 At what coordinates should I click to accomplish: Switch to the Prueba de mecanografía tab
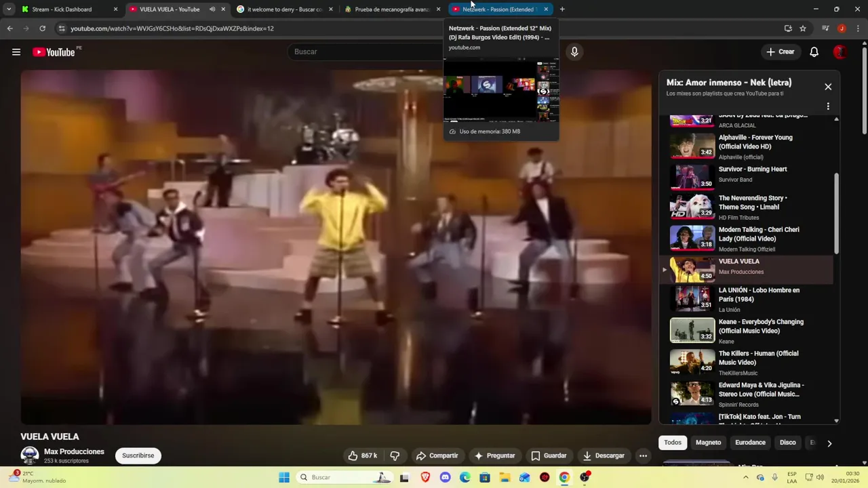click(x=392, y=9)
